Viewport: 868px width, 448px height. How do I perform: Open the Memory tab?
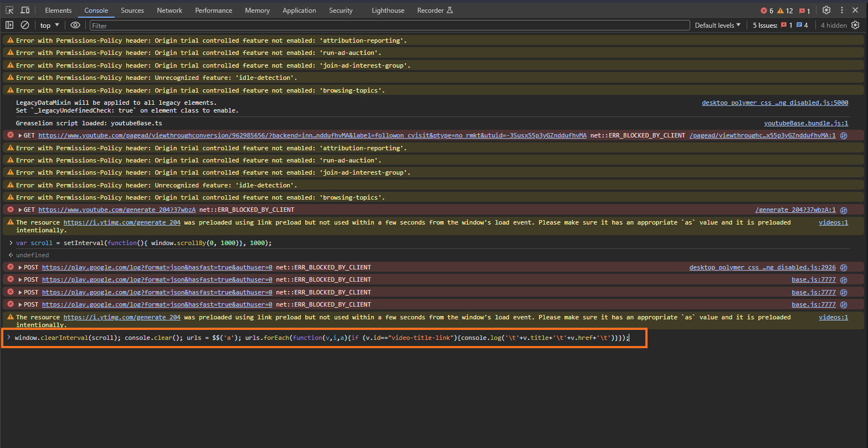(x=258, y=11)
